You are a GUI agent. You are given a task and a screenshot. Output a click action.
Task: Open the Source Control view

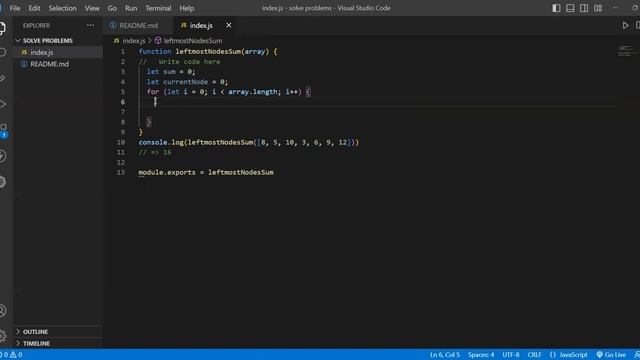[2, 78]
